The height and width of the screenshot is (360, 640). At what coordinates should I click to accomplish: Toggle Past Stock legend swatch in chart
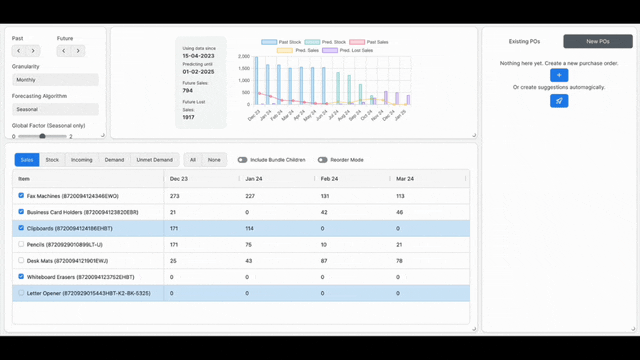(269, 42)
